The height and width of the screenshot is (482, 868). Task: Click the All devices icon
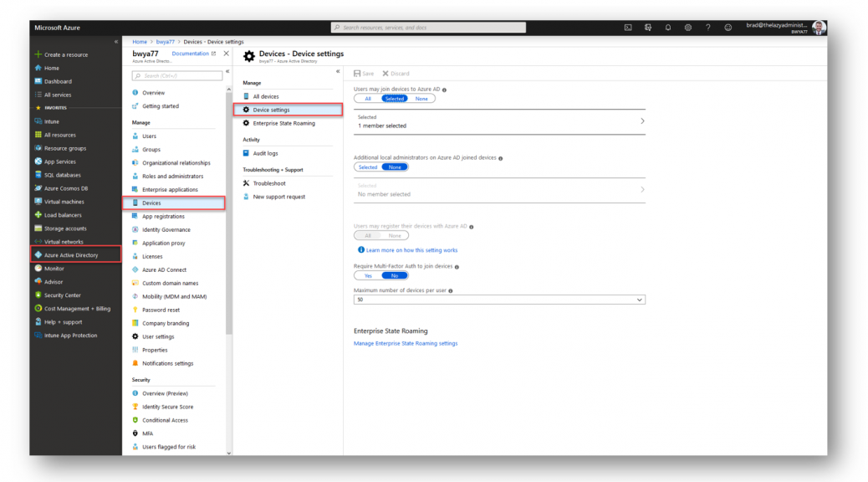click(x=247, y=96)
